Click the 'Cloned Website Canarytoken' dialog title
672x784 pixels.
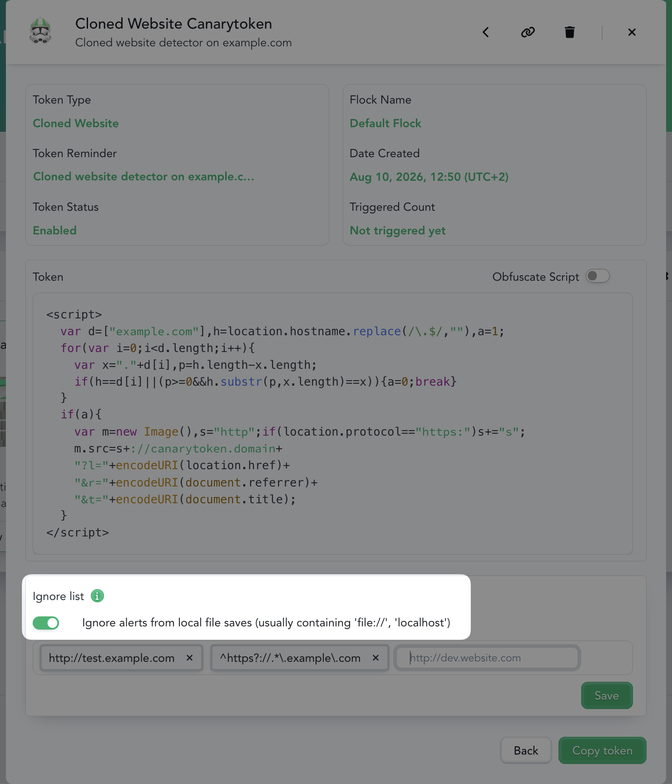(173, 24)
